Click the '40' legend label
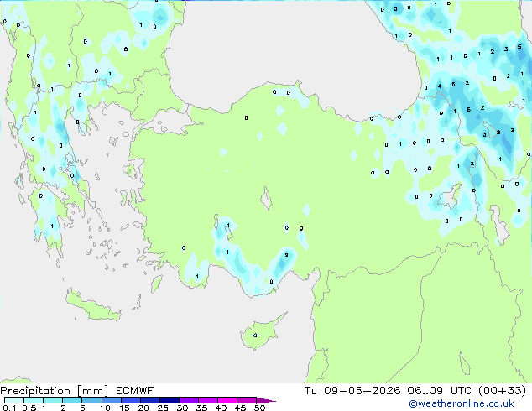 pyautogui.click(x=221, y=408)
